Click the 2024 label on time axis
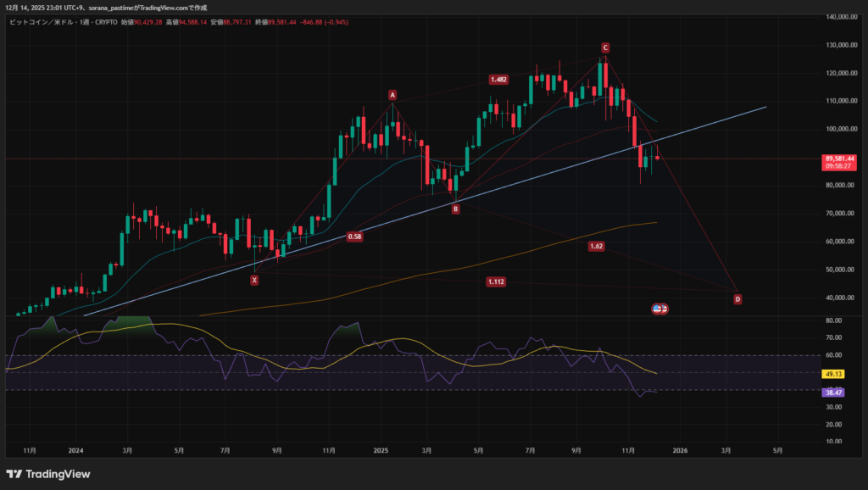 [75, 451]
